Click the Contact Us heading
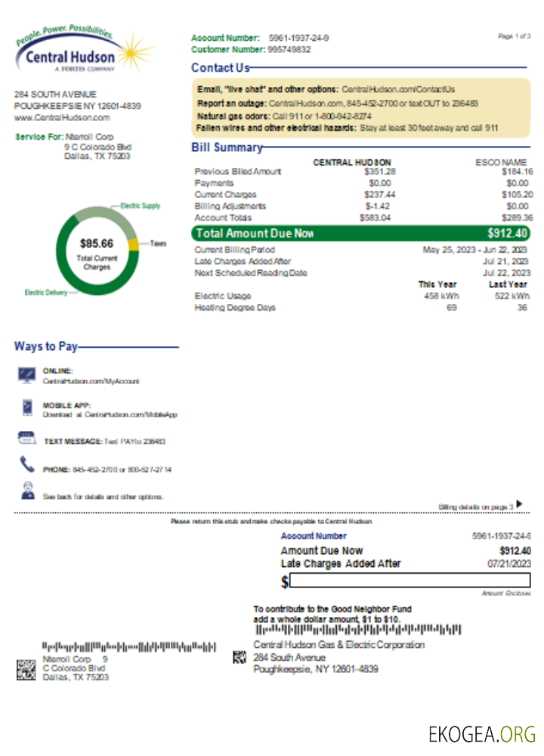544x756 pixels. pyautogui.click(x=220, y=68)
